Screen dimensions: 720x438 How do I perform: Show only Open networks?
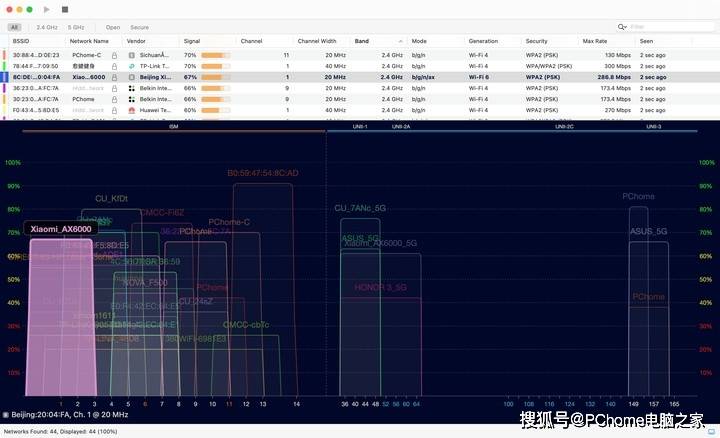113,28
